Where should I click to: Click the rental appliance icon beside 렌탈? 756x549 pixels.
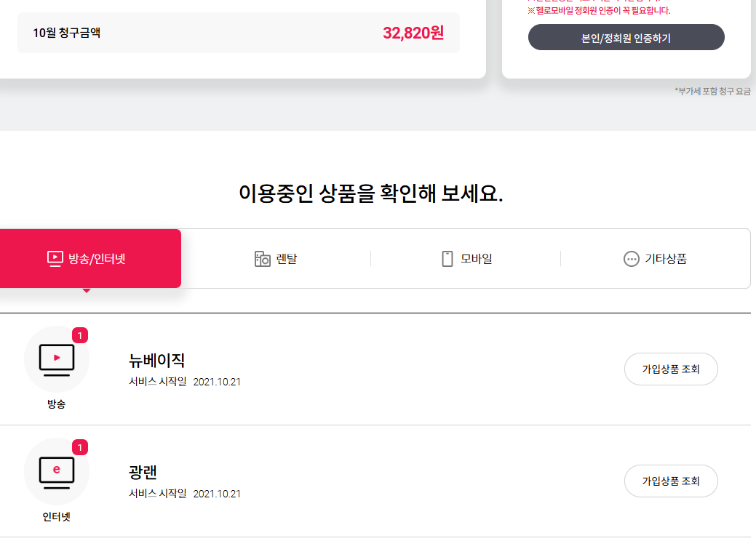click(x=262, y=259)
